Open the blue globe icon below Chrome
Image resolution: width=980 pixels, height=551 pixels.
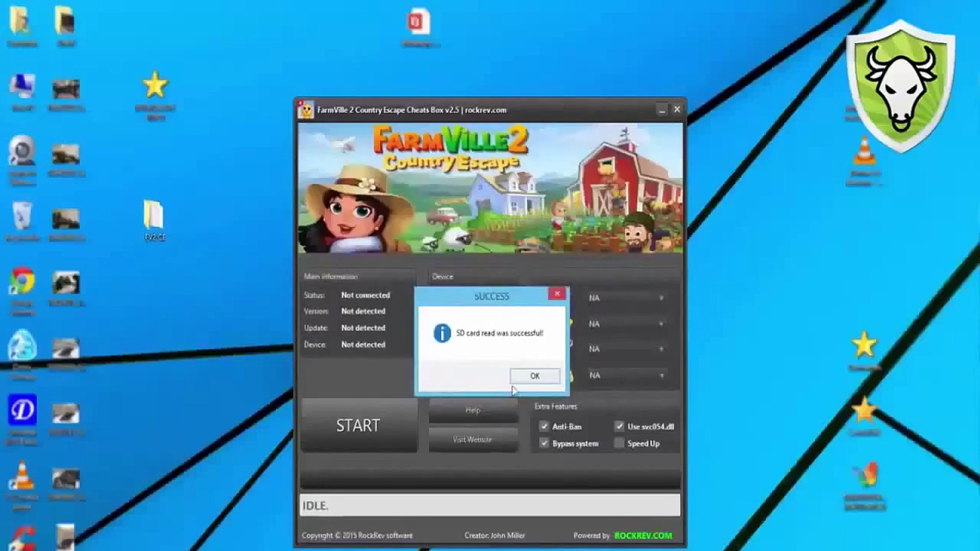[x=22, y=345]
